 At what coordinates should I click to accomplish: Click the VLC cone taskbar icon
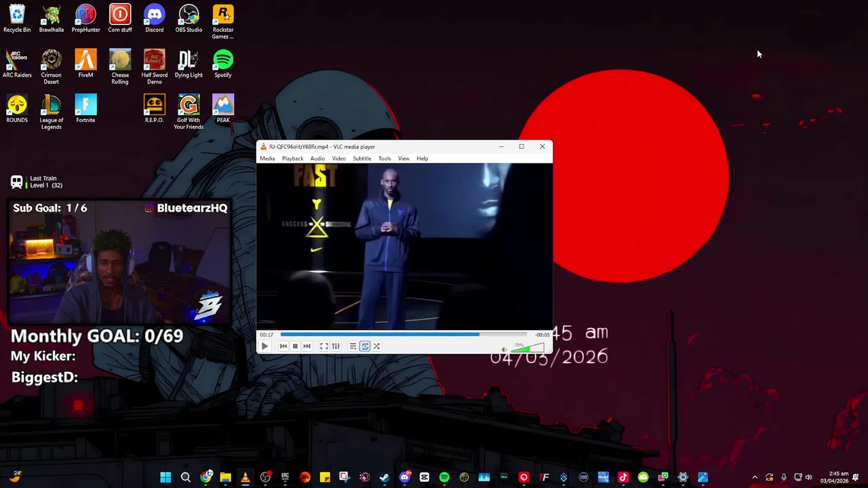(245, 478)
